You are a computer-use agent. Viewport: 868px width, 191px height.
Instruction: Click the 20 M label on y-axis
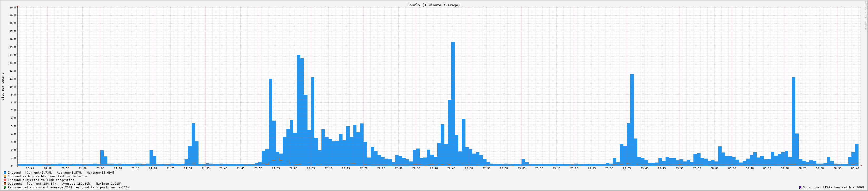coord(12,7)
